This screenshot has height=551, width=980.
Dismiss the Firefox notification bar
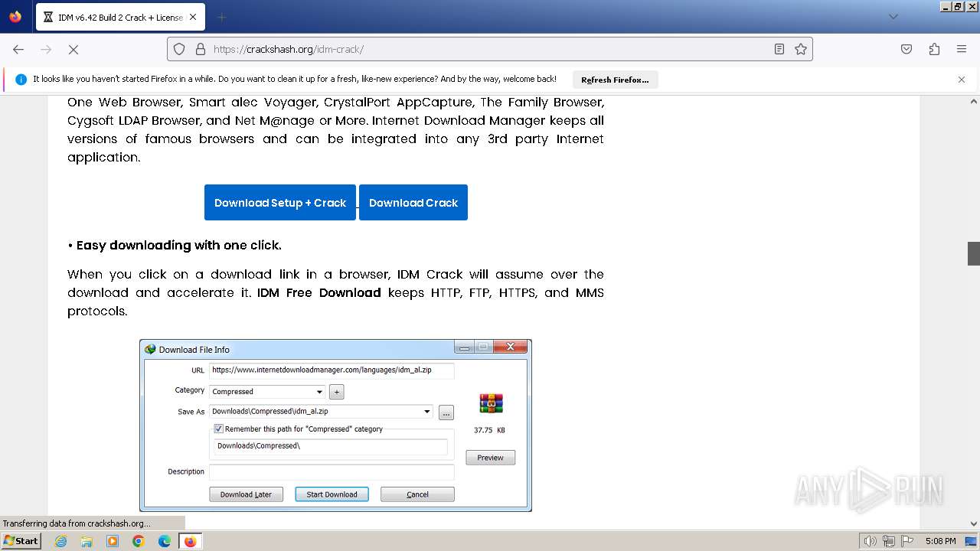tap(962, 80)
